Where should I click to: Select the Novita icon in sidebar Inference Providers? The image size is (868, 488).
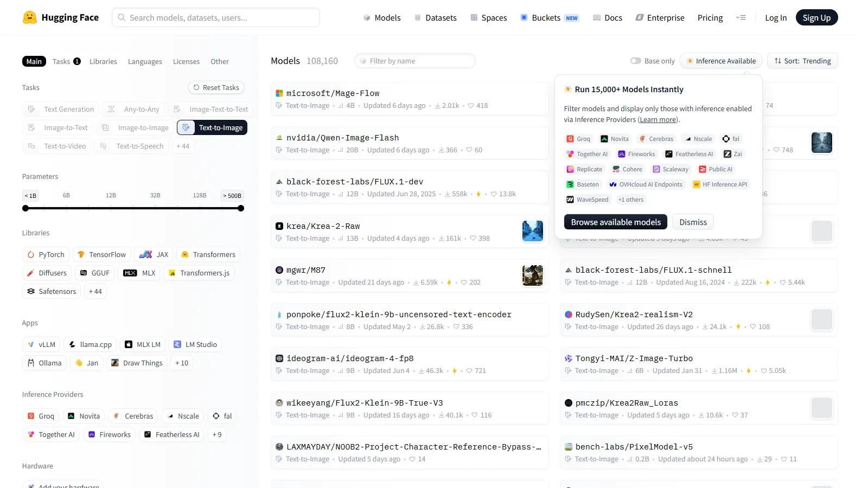coord(71,416)
